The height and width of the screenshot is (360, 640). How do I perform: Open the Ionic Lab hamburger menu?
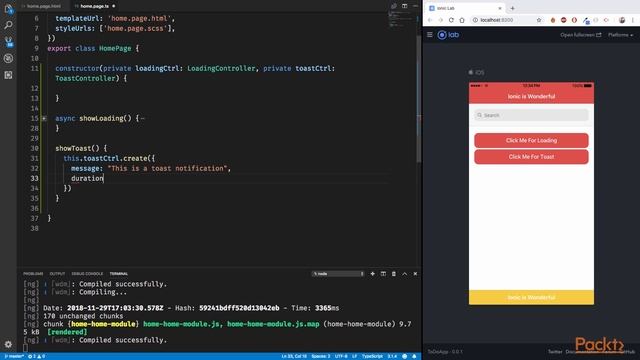point(430,35)
